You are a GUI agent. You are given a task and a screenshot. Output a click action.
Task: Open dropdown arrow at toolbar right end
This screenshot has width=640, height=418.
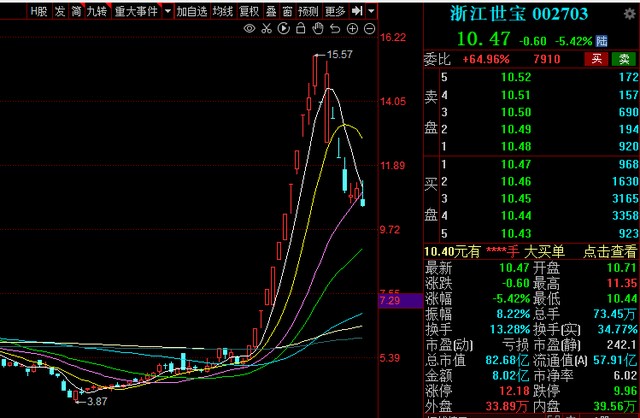(x=373, y=12)
